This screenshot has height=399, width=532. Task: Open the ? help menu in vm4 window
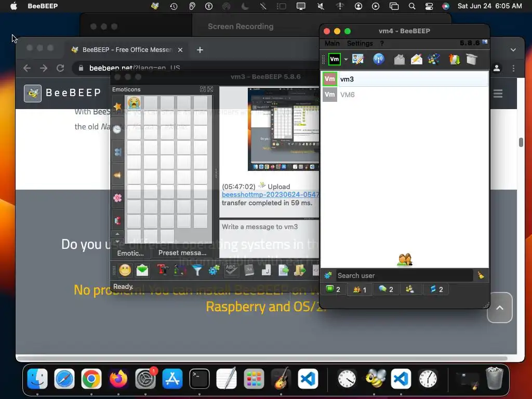click(382, 44)
